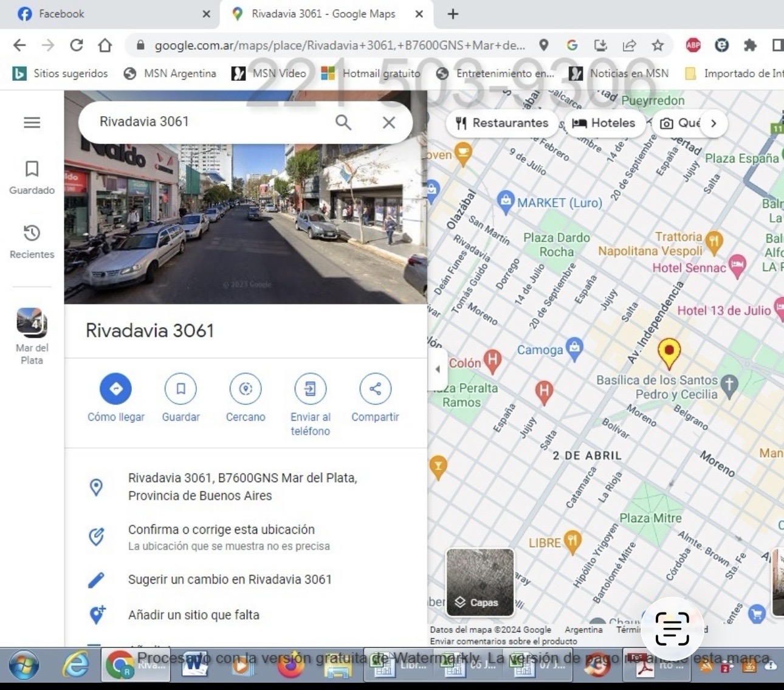The height and width of the screenshot is (690, 784).
Task: Click the Trattoria Napolitana Vespoli marker
Action: (x=715, y=241)
